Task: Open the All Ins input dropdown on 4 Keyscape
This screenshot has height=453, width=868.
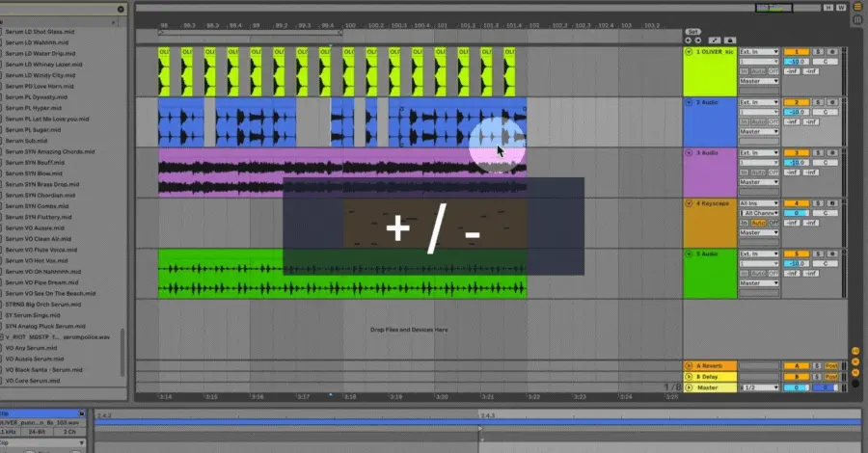Action: tap(759, 203)
